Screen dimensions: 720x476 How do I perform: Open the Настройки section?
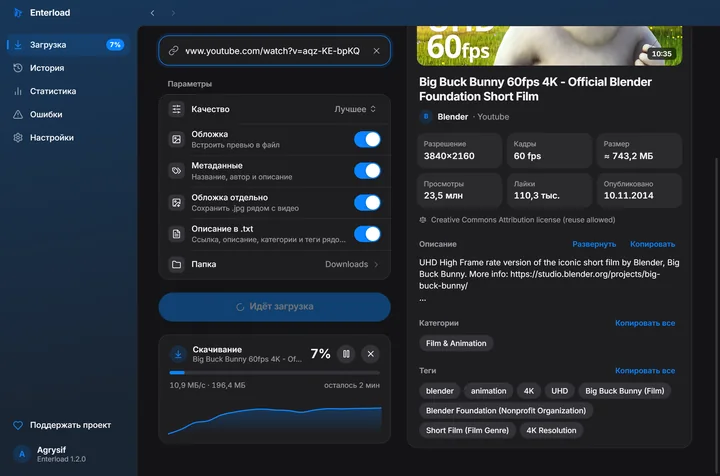coord(68,138)
